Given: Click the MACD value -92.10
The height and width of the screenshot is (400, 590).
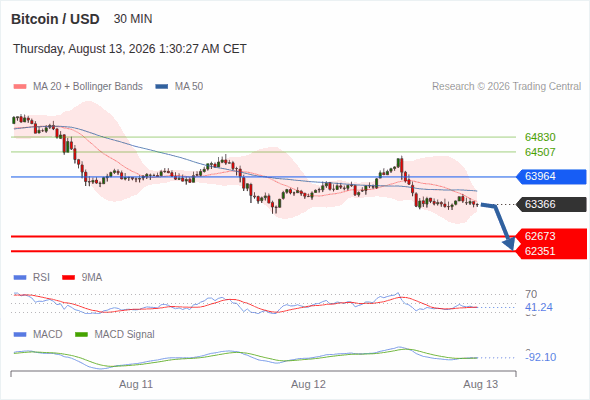Looking at the screenshot, I should coord(541,357).
